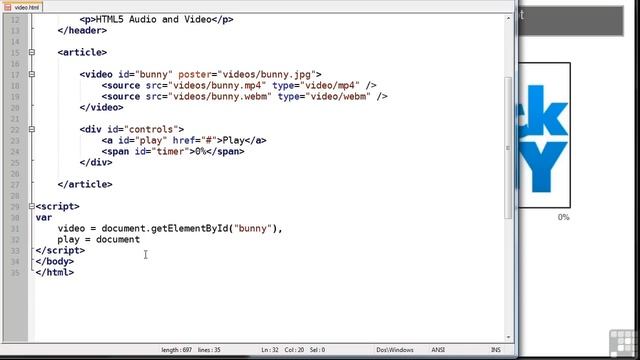The height and width of the screenshot is (360, 640).
Task: Click the span id="timer" code line
Action: point(173,151)
